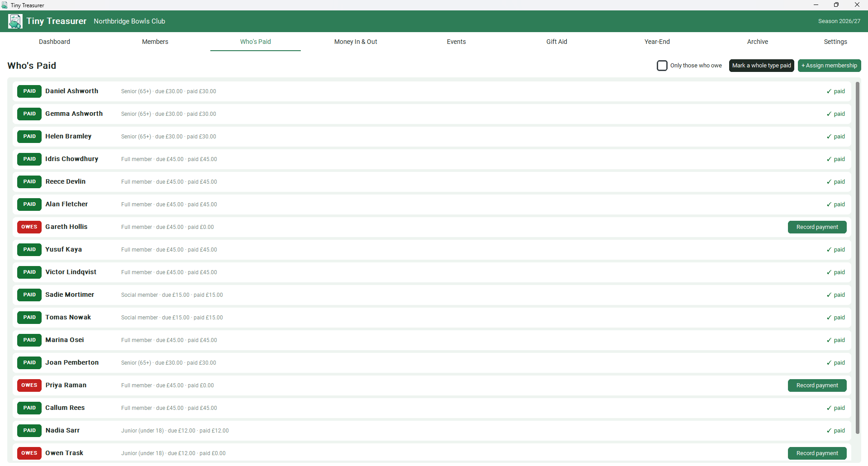Click the paid checkmark status for Callum Rees
Screen dimensions: 868x466
pyautogui.click(x=835, y=408)
